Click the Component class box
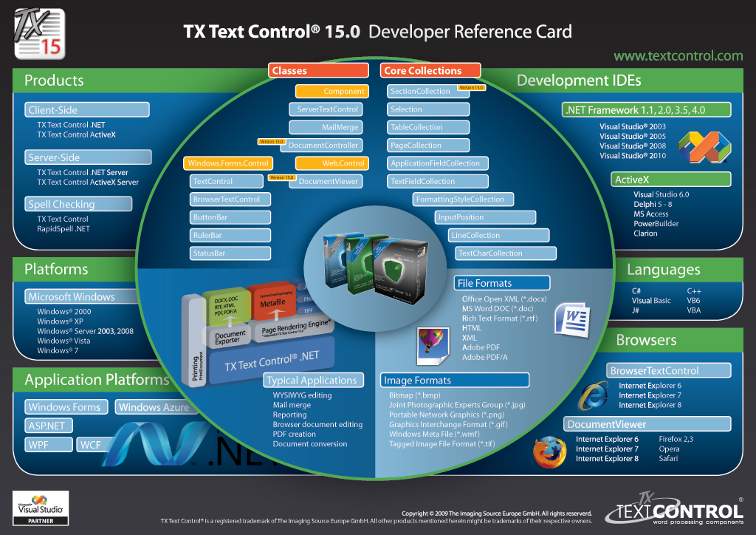Screen dimensions: 756x535 coord(332,91)
